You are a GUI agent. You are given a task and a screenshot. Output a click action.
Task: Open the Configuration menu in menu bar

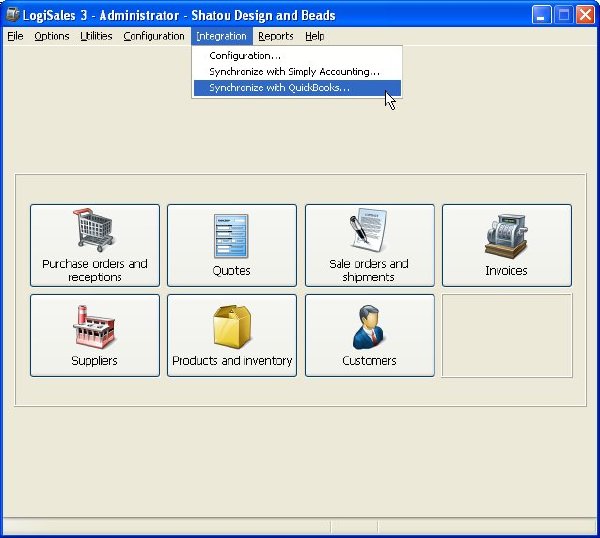[x=154, y=36]
